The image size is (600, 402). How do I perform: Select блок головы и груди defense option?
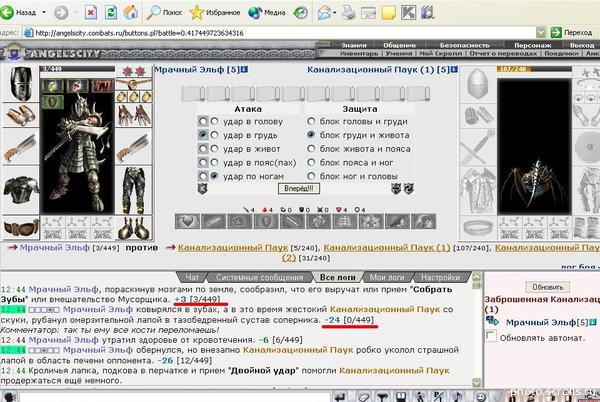coord(311,122)
